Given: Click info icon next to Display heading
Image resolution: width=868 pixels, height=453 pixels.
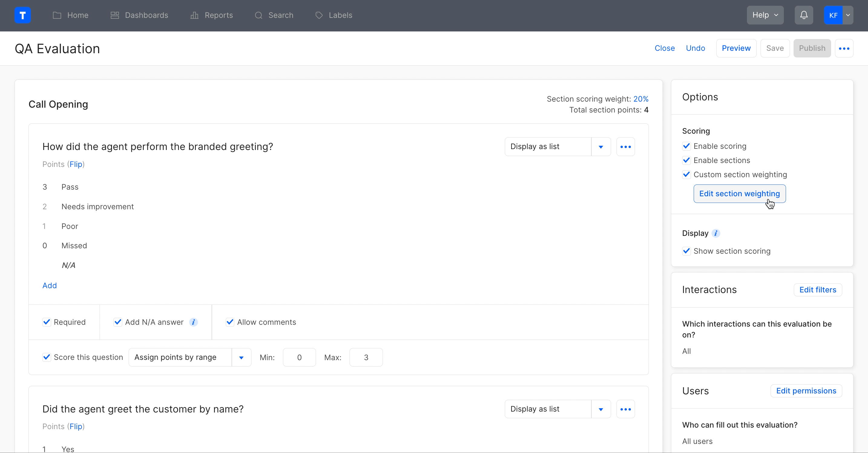Looking at the screenshot, I should coord(716,233).
